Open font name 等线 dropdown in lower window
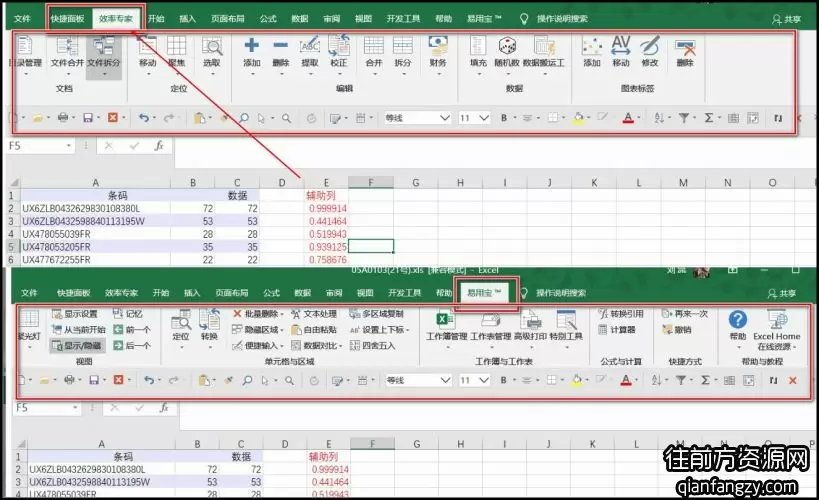The image size is (819, 500). (445, 380)
